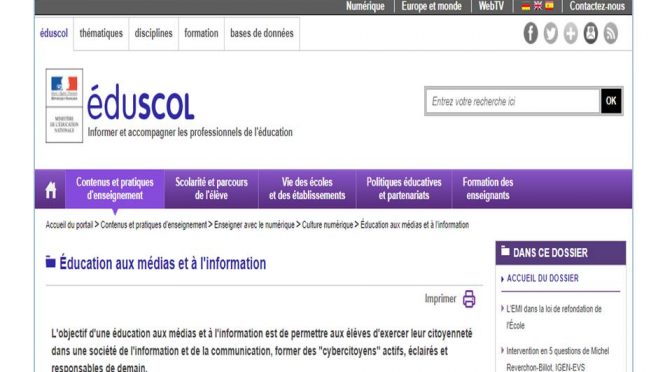Click the éduscol logo
The height and width of the screenshot is (372, 672).
point(141,102)
